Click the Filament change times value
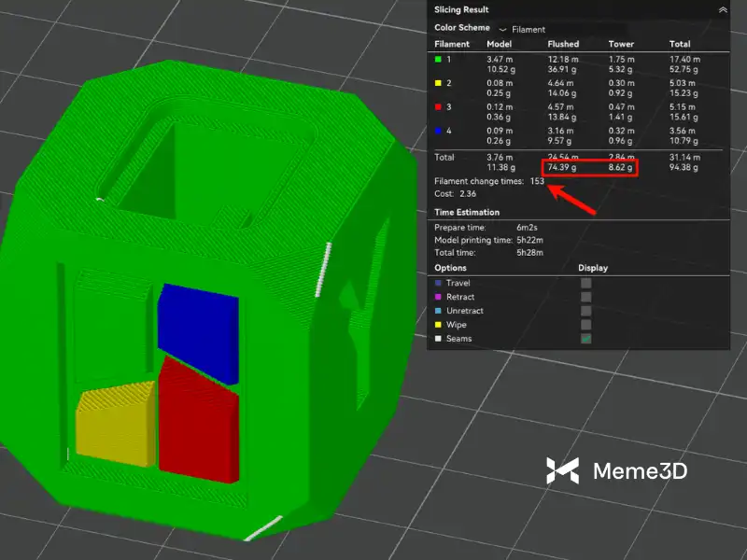The width and height of the screenshot is (747, 560). [x=537, y=181]
